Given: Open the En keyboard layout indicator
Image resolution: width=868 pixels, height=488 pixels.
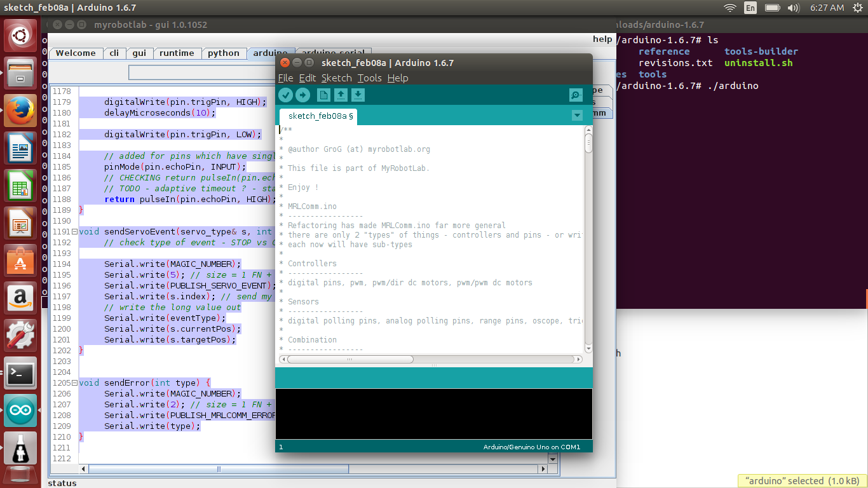Looking at the screenshot, I should (750, 8).
